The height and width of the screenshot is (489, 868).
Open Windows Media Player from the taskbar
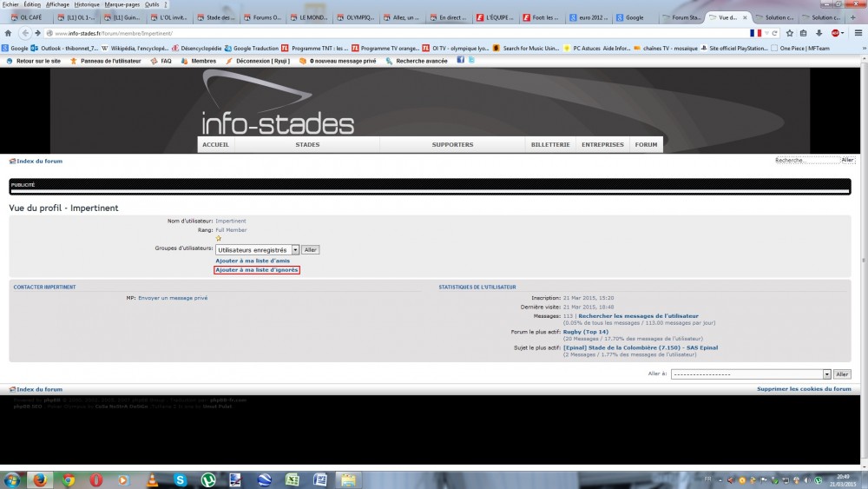(x=124, y=479)
